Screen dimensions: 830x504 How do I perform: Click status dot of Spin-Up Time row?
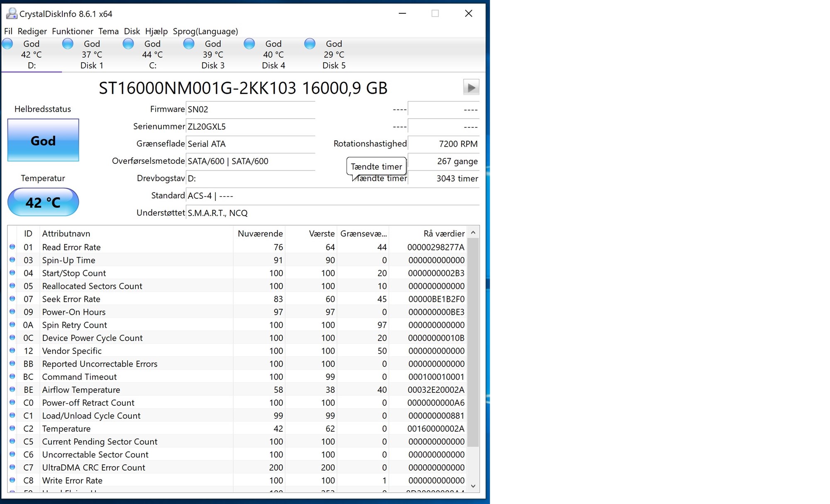[12, 260]
